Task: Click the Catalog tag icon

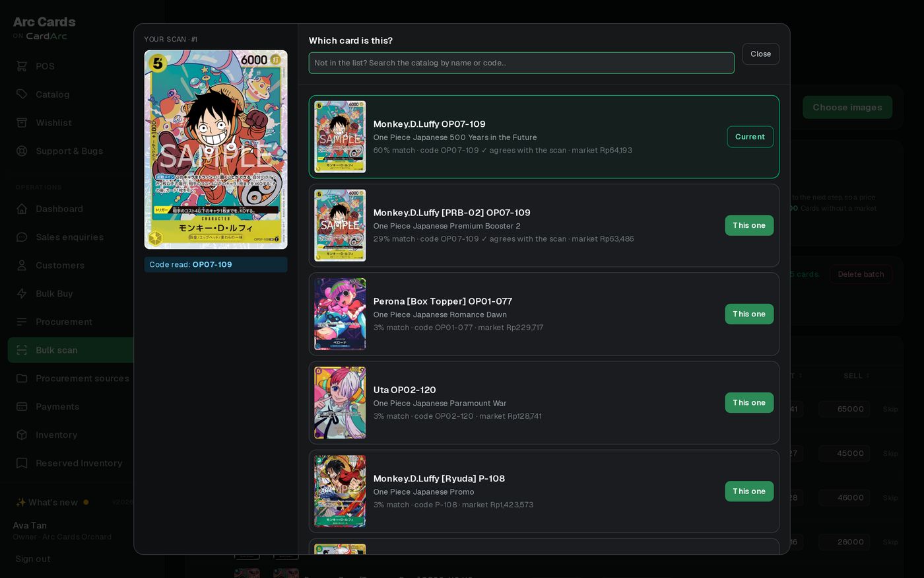Action: [x=22, y=94]
